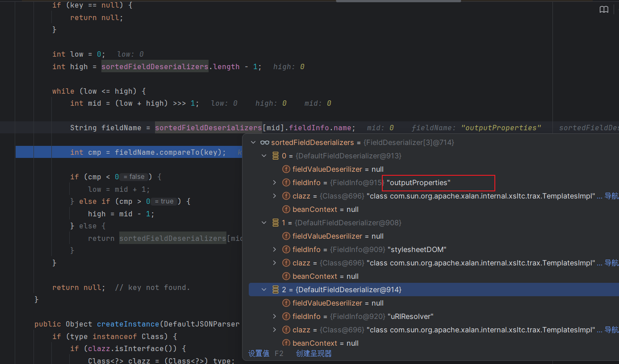Click field icon of FieldInfo@915 row

286,182
